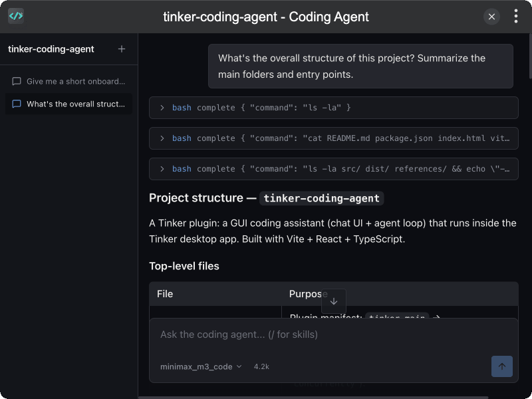Click the 4.2k token counter
The height and width of the screenshot is (399, 532).
pos(261,366)
